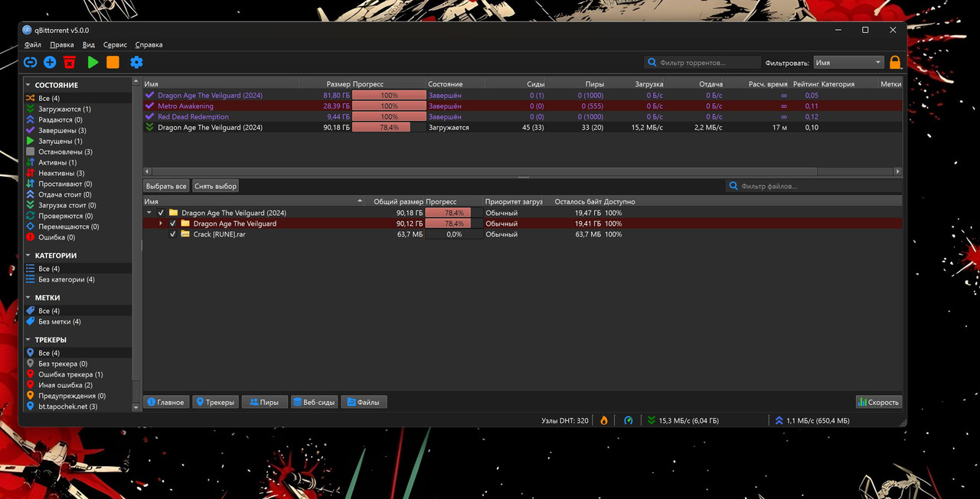Open settings via the blue gear icon
The image size is (980, 499).
pyautogui.click(x=136, y=63)
